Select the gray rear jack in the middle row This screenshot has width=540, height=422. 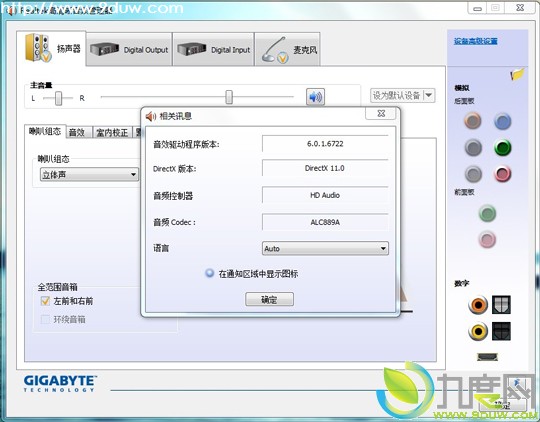(x=473, y=147)
